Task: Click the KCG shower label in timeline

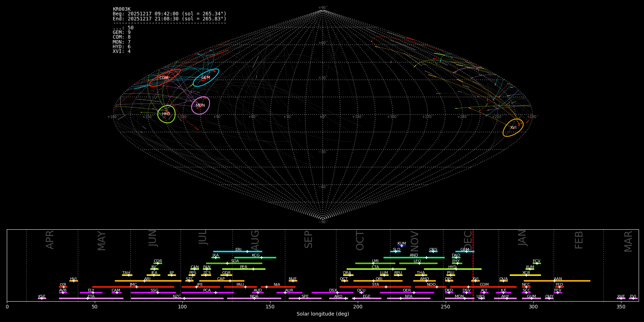Action: pos(256,255)
